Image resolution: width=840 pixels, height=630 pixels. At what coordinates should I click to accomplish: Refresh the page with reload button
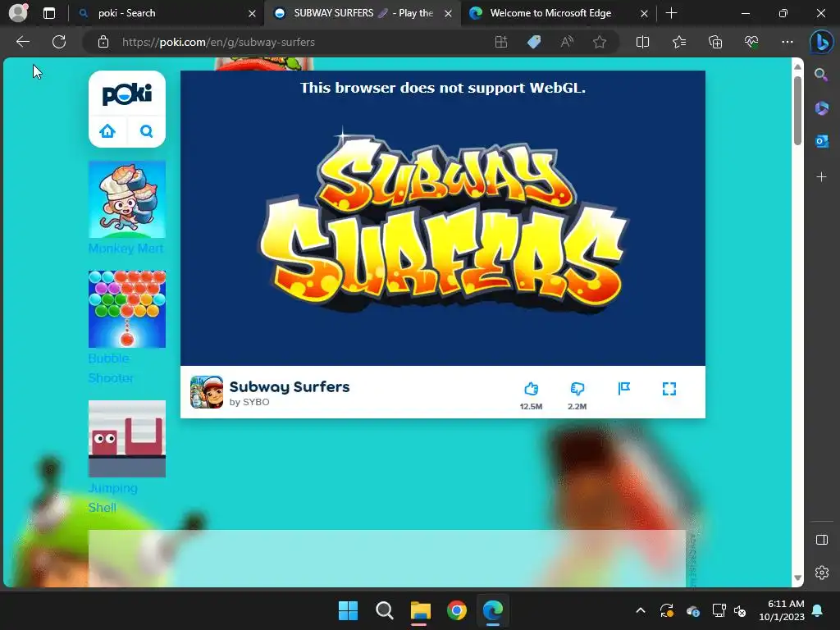point(59,42)
